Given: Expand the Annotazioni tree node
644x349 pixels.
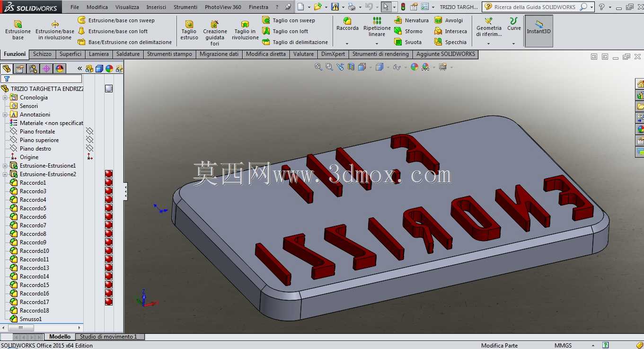Looking at the screenshot, I should coord(5,115).
